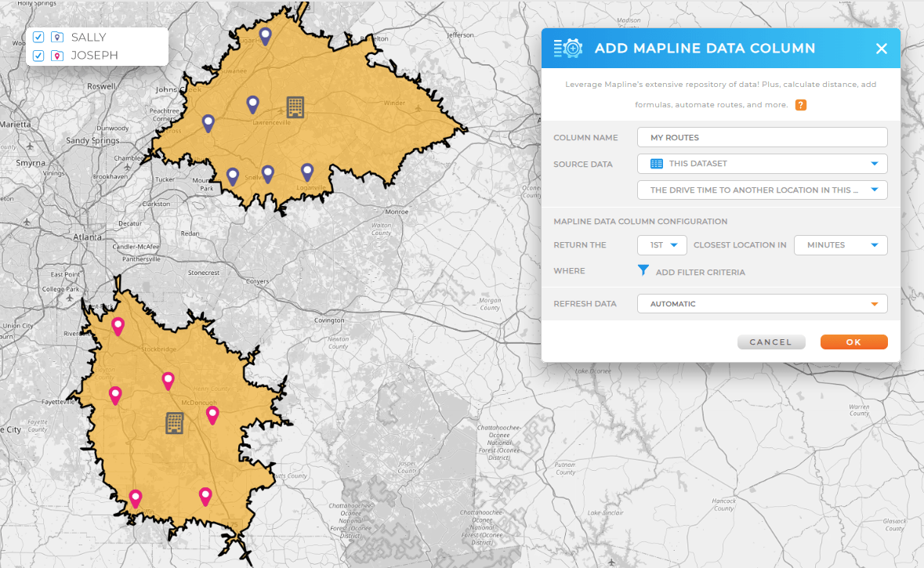Confirm with the orange OK button
Image resolution: width=924 pixels, height=568 pixels.
[x=854, y=342]
